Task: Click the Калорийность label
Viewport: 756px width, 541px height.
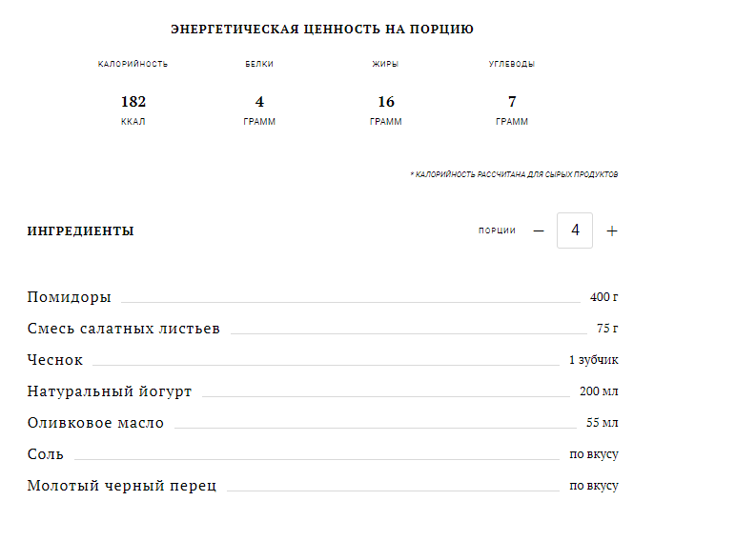Action: [x=133, y=64]
